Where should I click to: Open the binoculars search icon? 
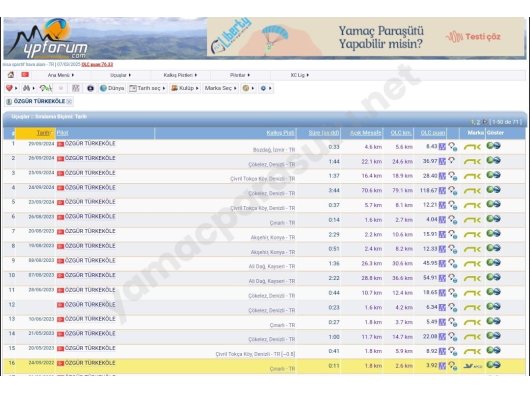click(28, 88)
